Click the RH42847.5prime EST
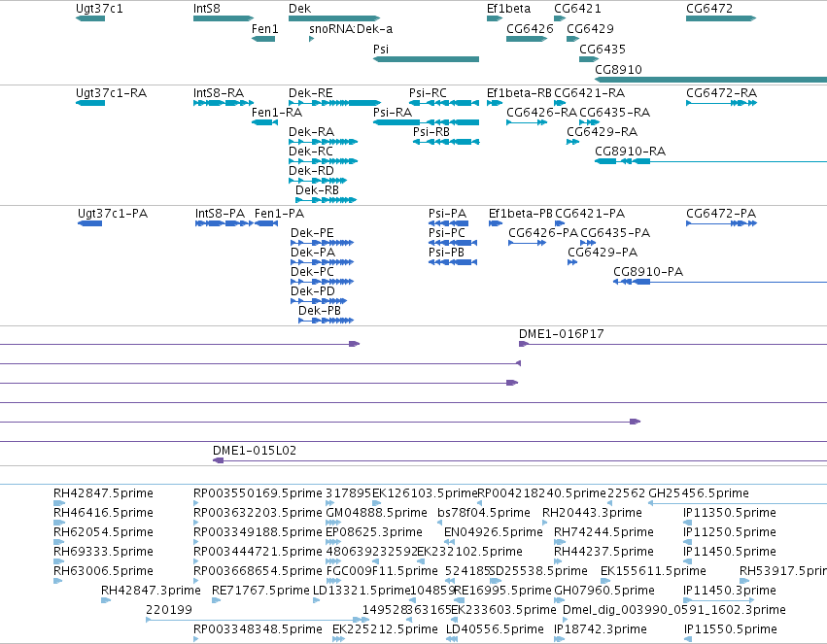The width and height of the screenshot is (827, 644). (59, 503)
